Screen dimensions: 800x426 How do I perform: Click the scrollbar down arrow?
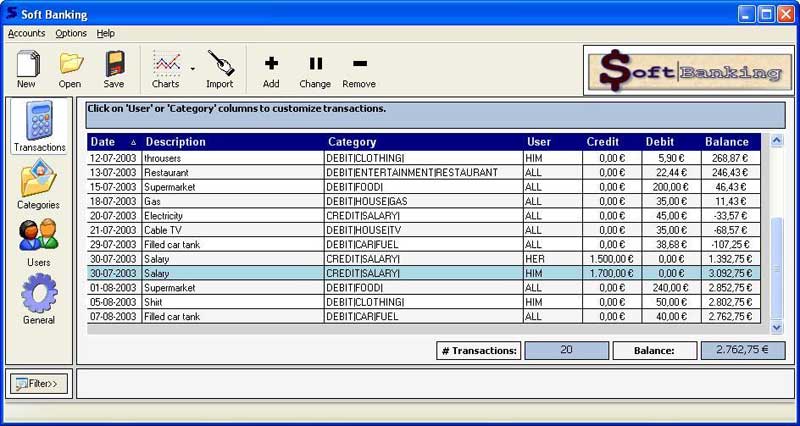pos(777,327)
